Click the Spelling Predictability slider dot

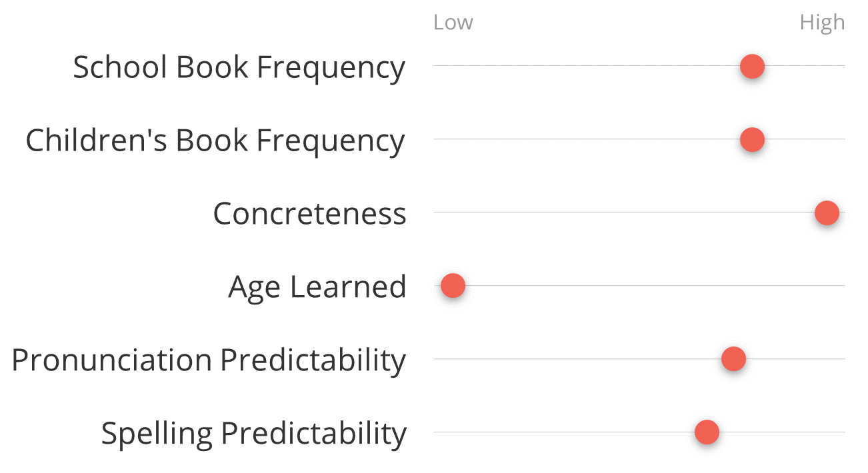click(x=707, y=432)
